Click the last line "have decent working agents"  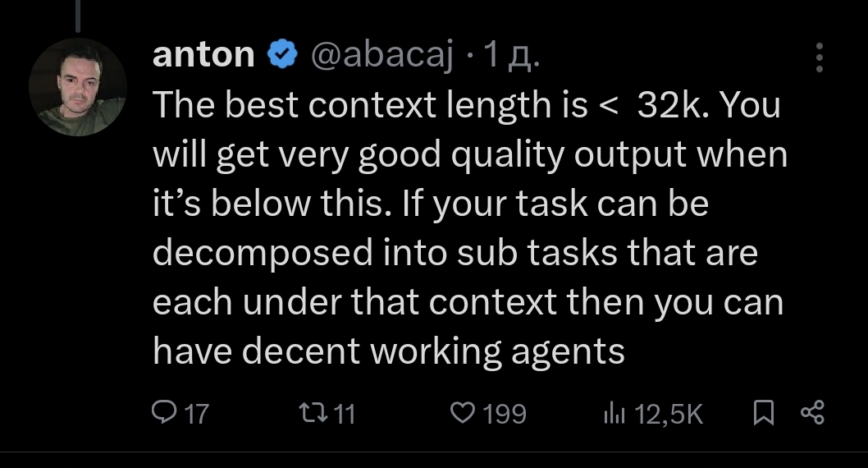389,351
